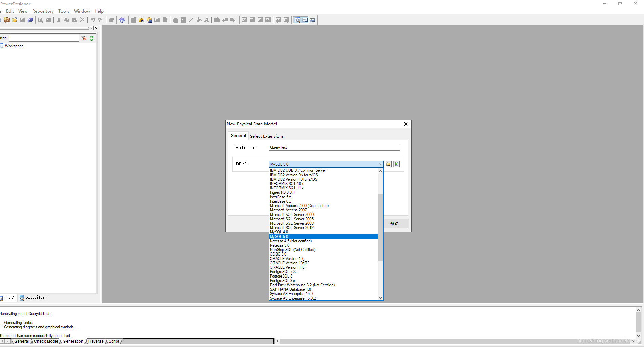Clear the browser filter with red funnel icon
644x347 pixels.
pos(84,38)
